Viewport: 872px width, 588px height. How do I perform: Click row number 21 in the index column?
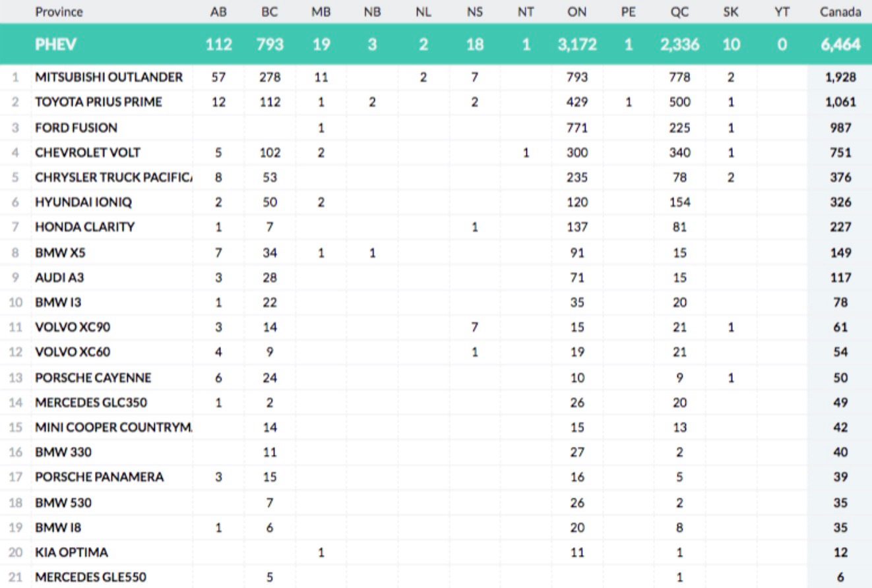point(16,577)
